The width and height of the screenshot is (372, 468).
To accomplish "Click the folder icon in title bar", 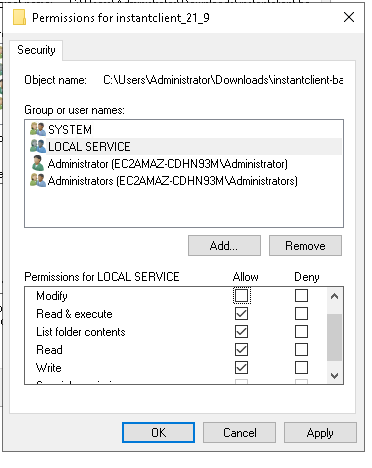I will point(19,17).
